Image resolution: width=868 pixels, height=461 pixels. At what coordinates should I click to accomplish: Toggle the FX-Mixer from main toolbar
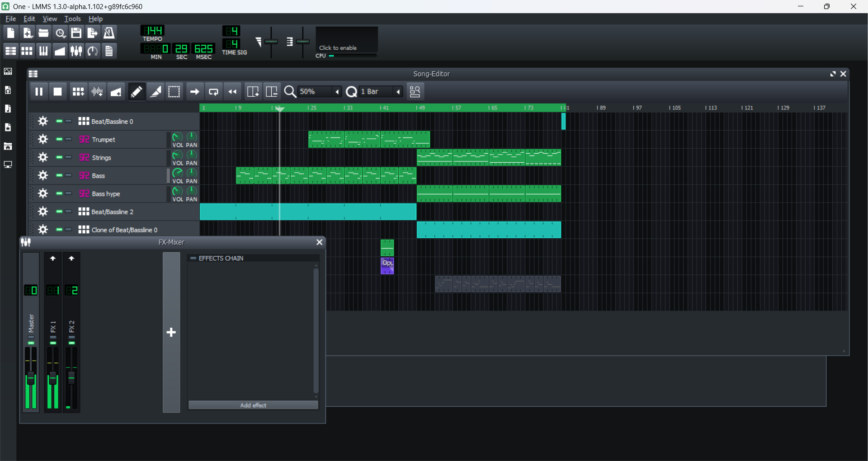76,51
